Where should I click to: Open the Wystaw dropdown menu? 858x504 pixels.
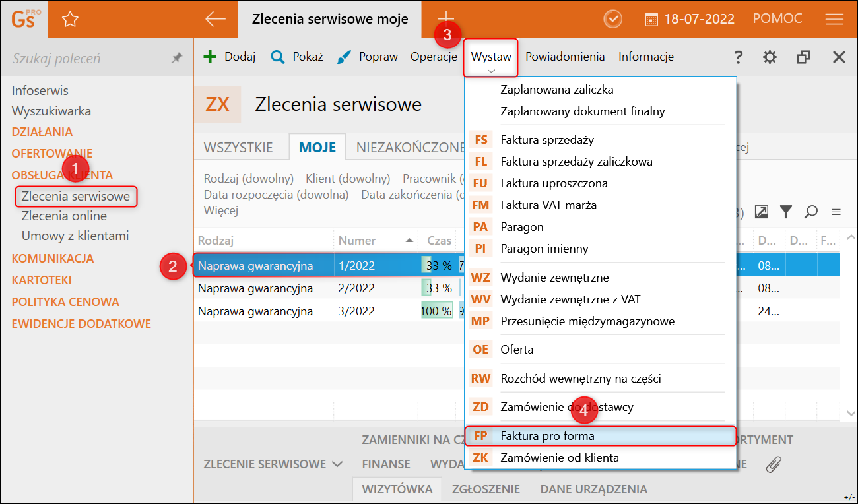click(x=491, y=57)
